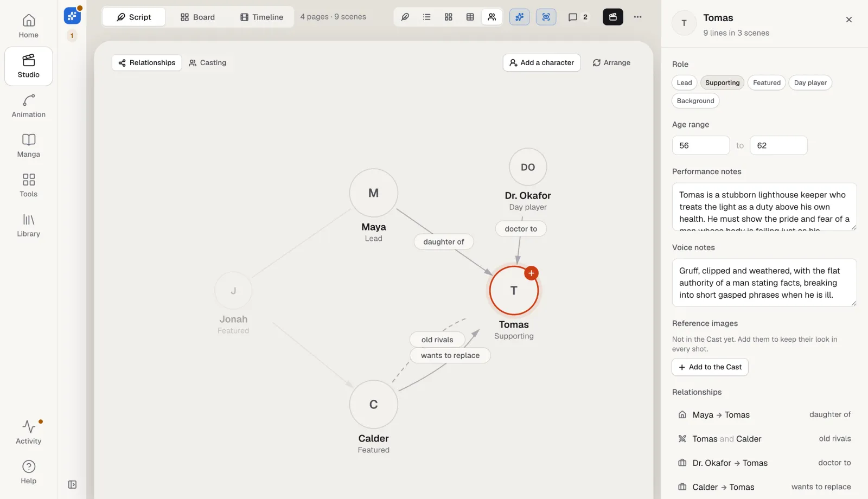Image resolution: width=868 pixels, height=499 pixels.
Task: View the Activity feed
Action: (28, 432)
